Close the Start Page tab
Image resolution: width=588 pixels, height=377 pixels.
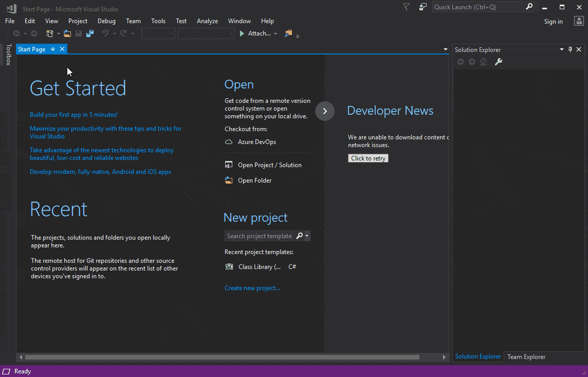62,49
